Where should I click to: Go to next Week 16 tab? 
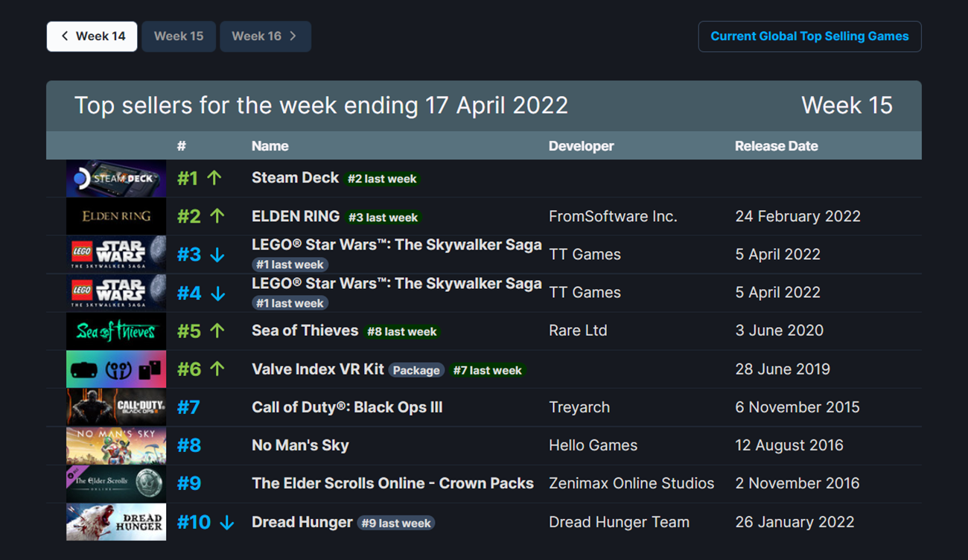[x=265, y=36]
